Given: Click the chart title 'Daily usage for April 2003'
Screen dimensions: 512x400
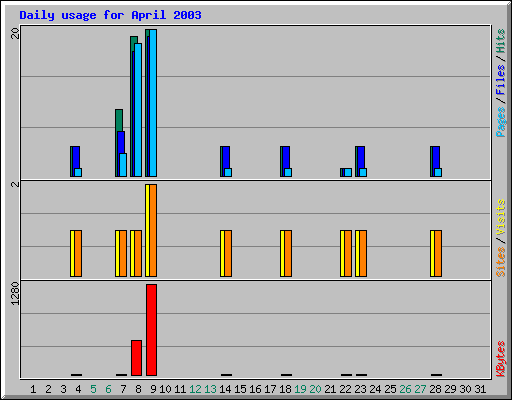Looking at the screenshot, I should 110,15.
